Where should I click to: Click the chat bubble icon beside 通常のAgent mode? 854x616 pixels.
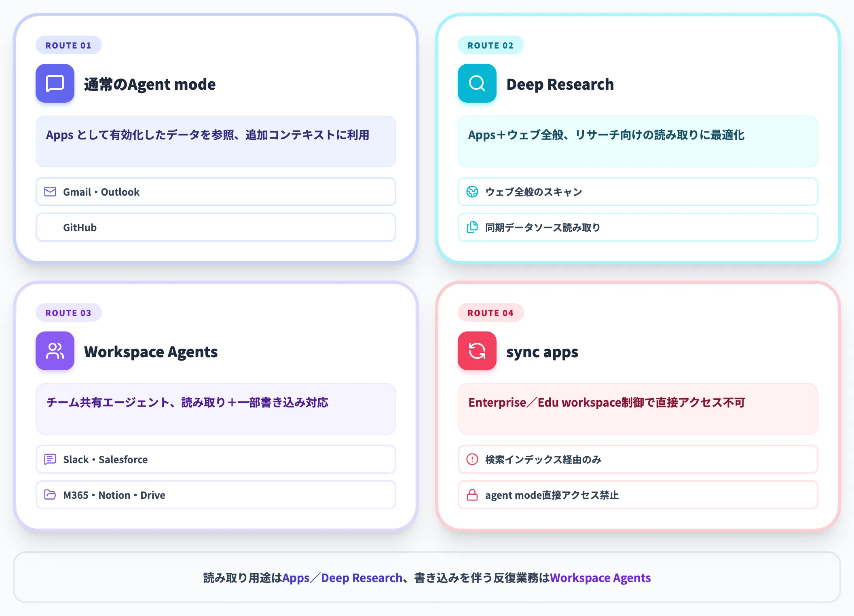pyautogui.click(x=55, y=83)
